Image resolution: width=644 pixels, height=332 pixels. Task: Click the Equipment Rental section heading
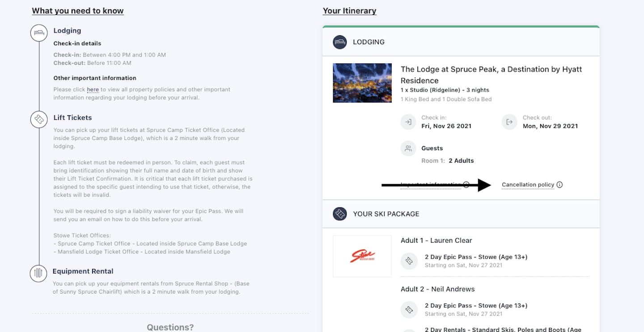coord(83,271)
